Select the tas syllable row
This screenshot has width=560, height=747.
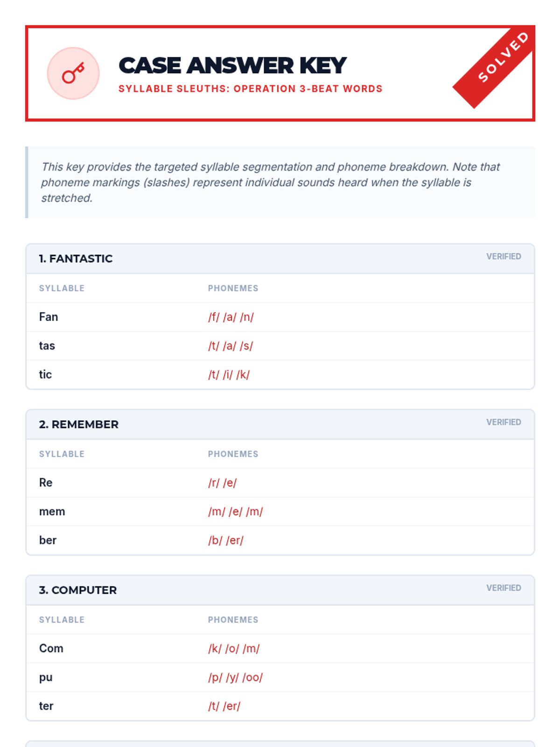click(x=280, y=346)
